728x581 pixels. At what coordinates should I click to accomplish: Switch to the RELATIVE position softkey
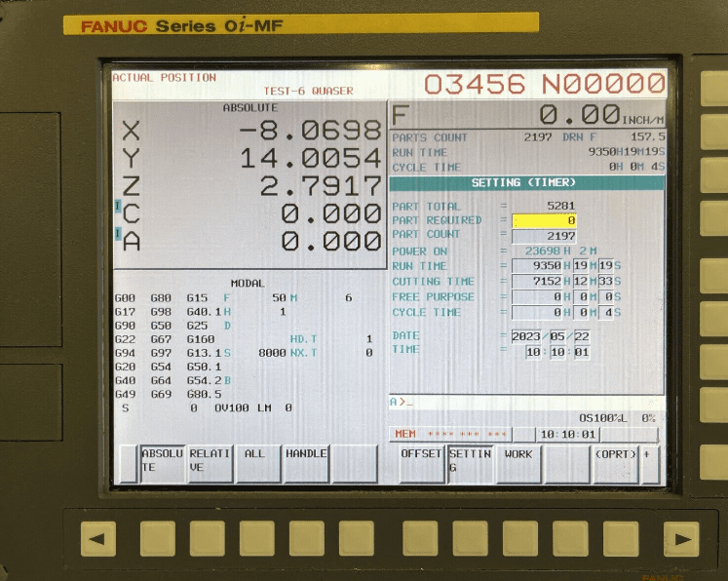tap(210, 464)
